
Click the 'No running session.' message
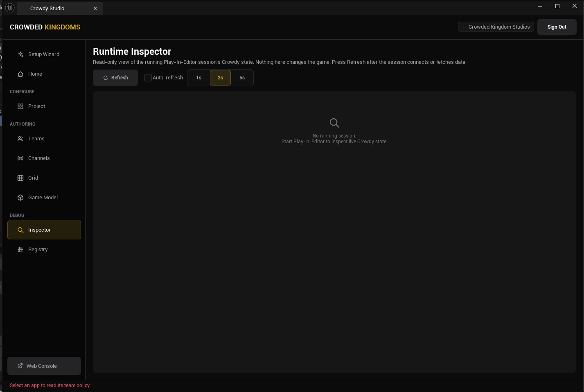(334, 136)
